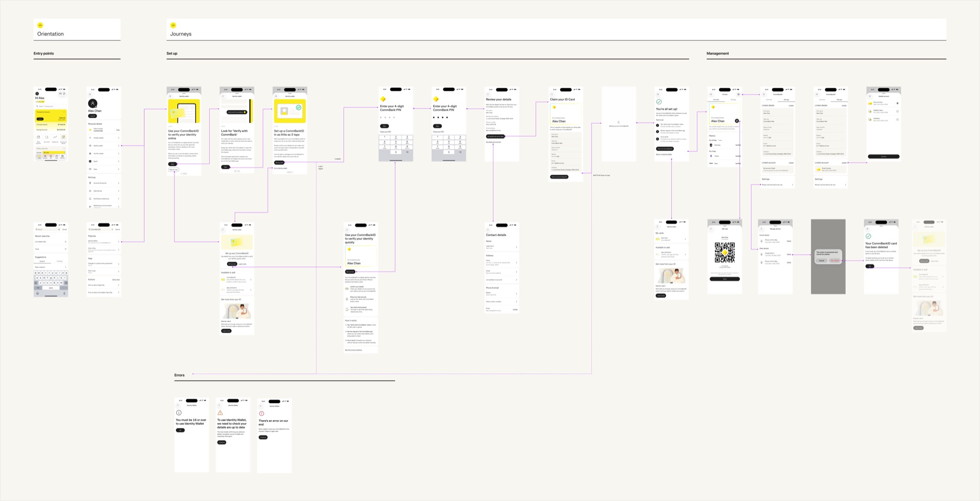Open the Accounts & security settings row chevron
Screen dimensions: 980x501
coord(119,183)
